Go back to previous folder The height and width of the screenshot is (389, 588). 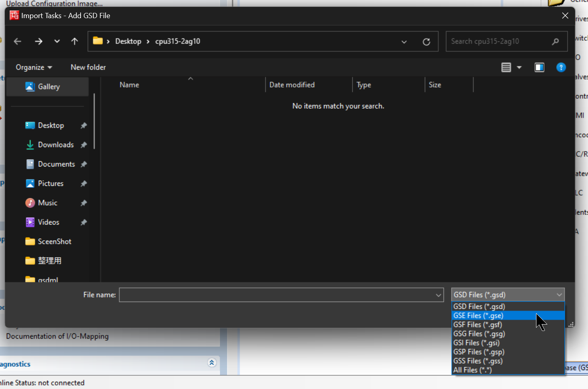(17, 41)
